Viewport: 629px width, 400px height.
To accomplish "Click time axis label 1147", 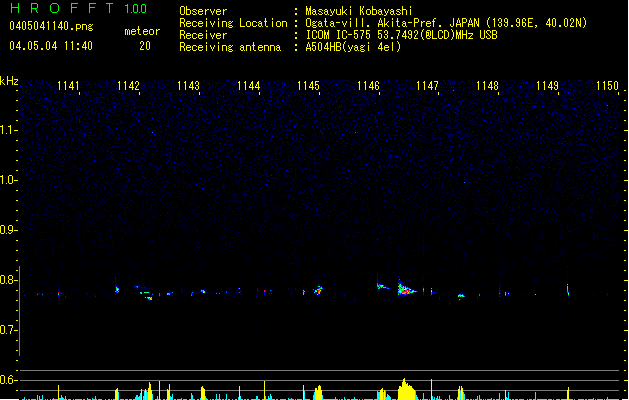I will coord(427,86).
